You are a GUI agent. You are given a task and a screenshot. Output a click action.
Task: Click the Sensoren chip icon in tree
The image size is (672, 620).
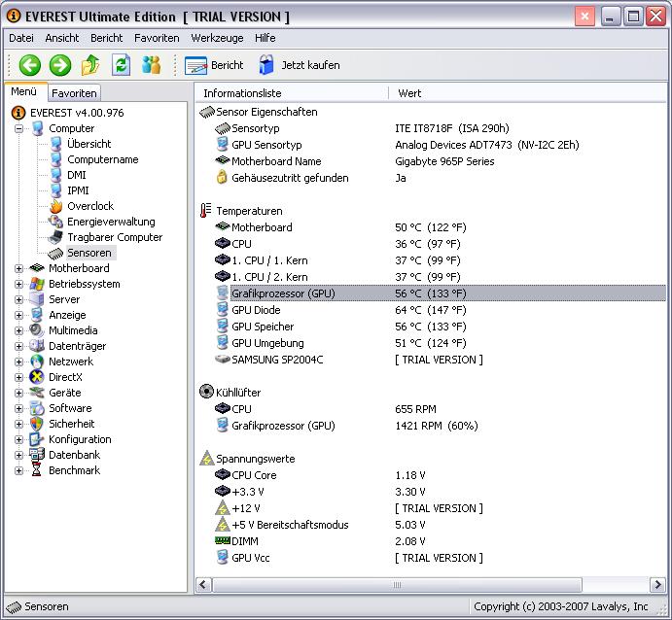[x=55, y=254]
